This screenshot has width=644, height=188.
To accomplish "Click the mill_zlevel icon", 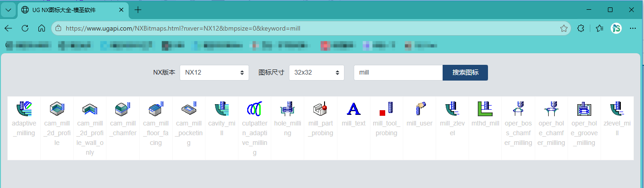I will tap(452, 109).
